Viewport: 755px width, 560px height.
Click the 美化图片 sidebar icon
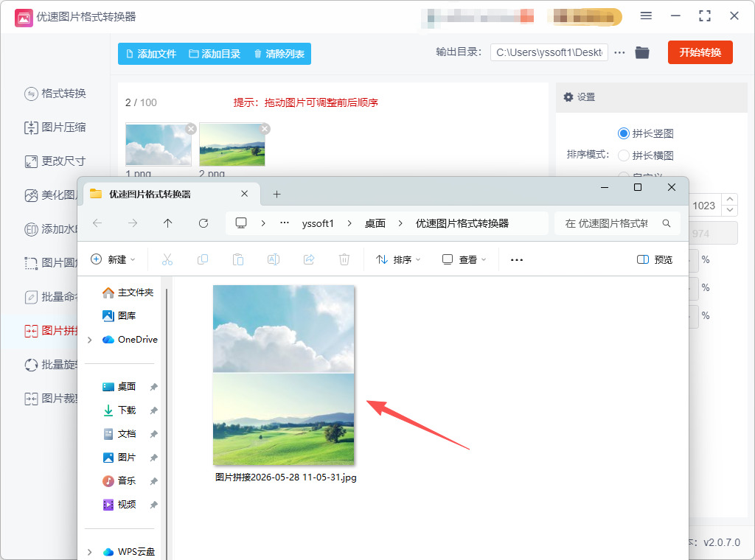click(x=31, y=195)
